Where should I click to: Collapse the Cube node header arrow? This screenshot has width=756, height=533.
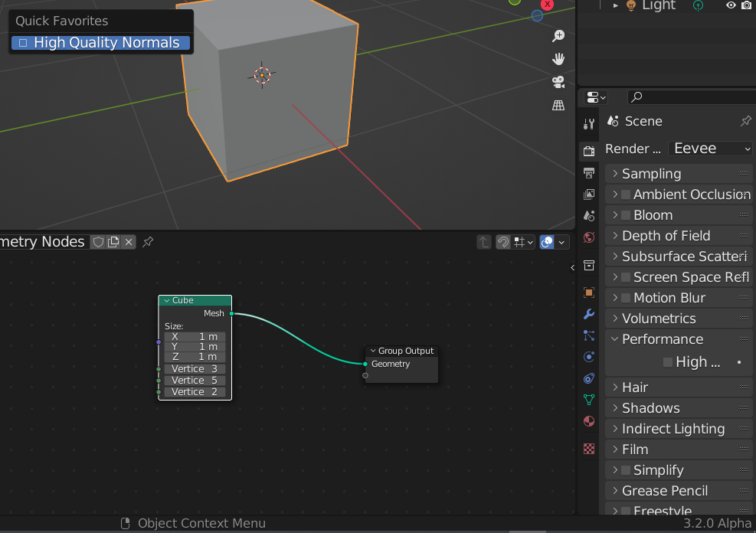click(x=166, y=301)
